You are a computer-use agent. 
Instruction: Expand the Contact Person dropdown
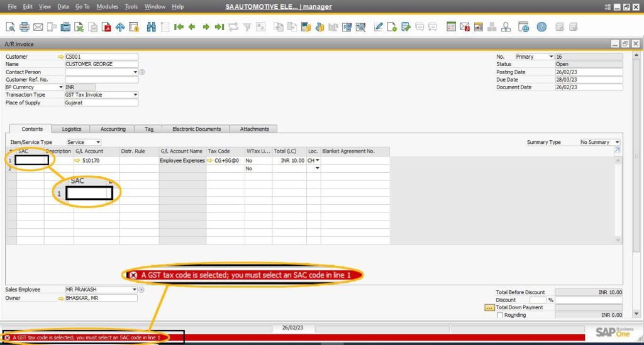click(135, 72)
